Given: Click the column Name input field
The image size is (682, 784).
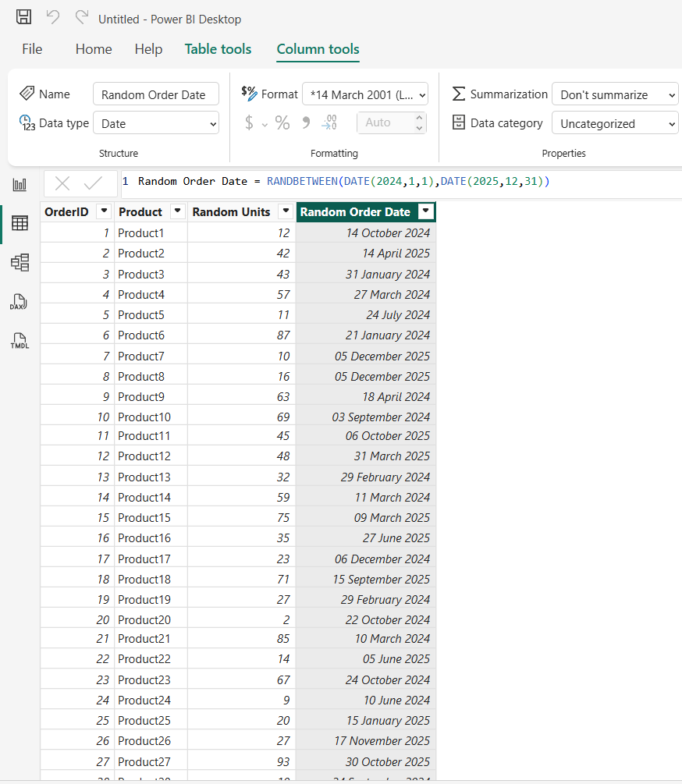Looking at the screenshot, I should (156, 94).
